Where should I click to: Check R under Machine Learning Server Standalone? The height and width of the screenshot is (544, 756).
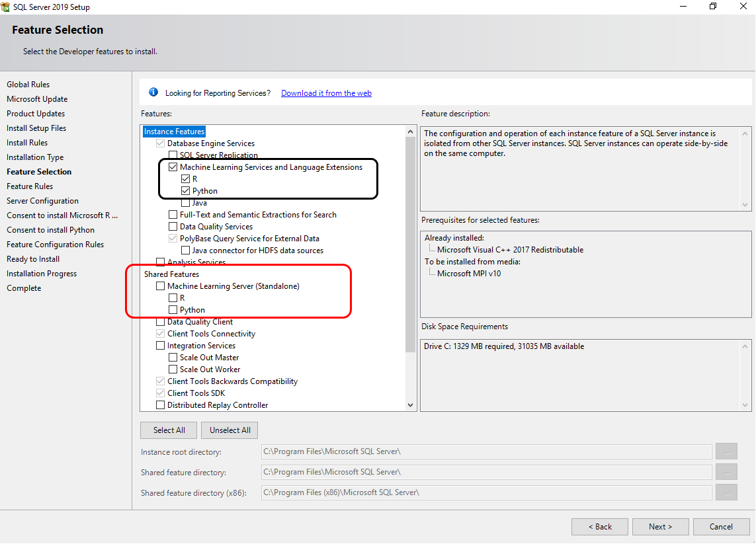tap(173, 297)
